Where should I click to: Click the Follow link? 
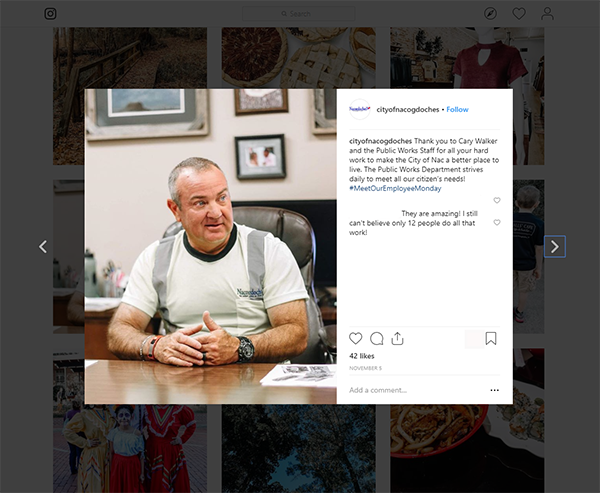coord(457,109)
